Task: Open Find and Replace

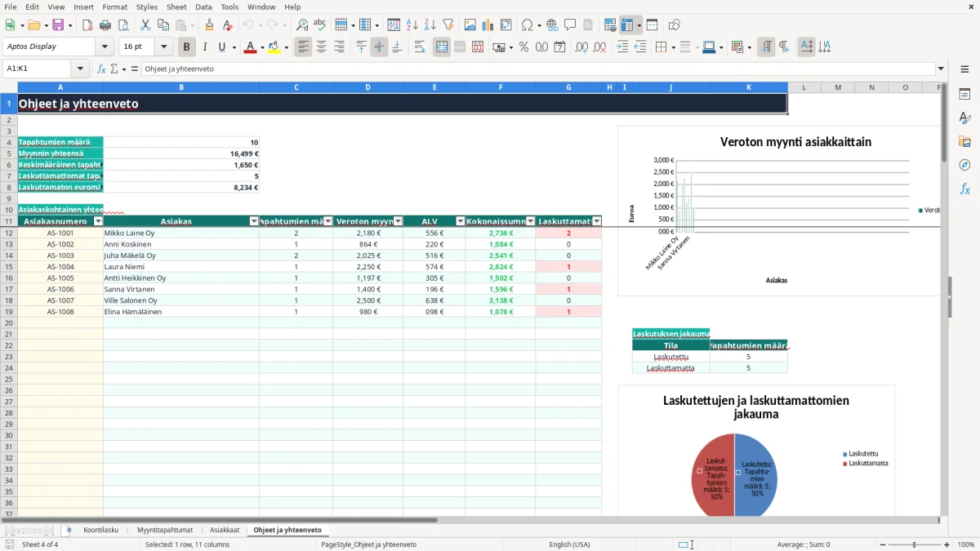Action: 302,25
